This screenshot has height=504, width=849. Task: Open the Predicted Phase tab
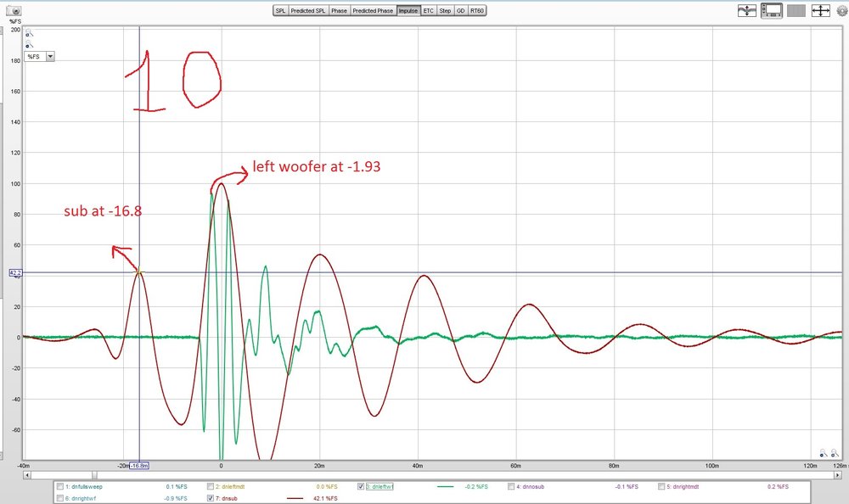tap(373, 10)
